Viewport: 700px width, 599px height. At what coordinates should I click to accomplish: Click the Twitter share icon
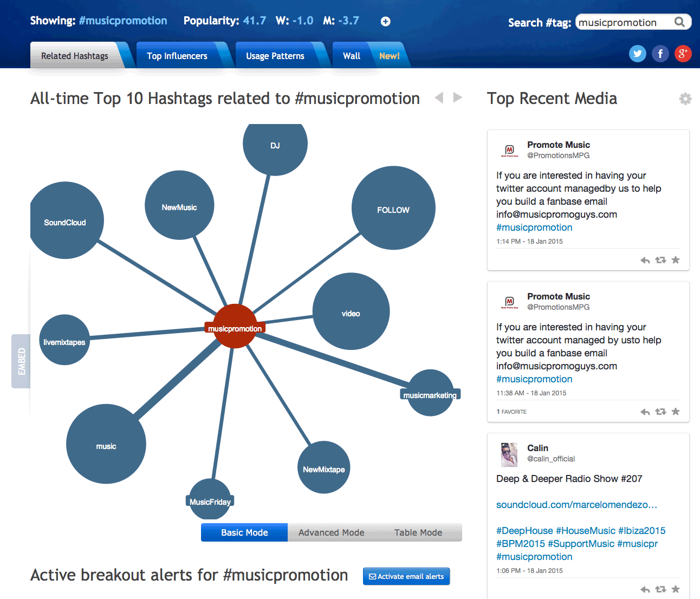pos(637,54)
